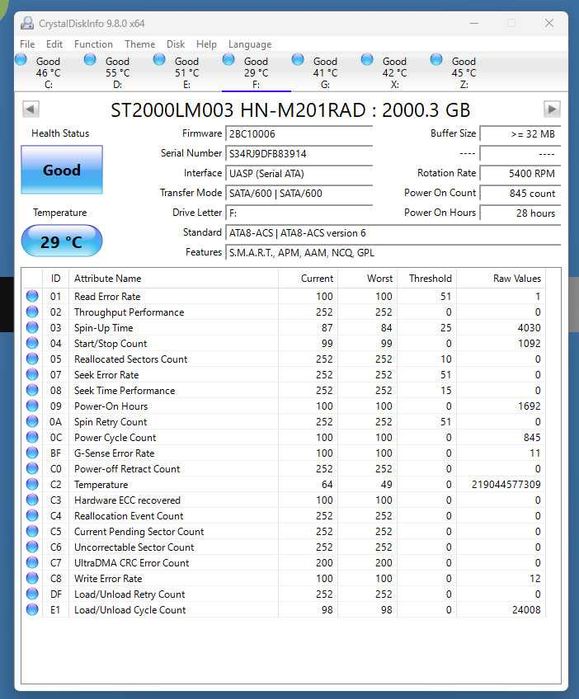
Task: Go to next disk with right arrow
Action: 552,109
